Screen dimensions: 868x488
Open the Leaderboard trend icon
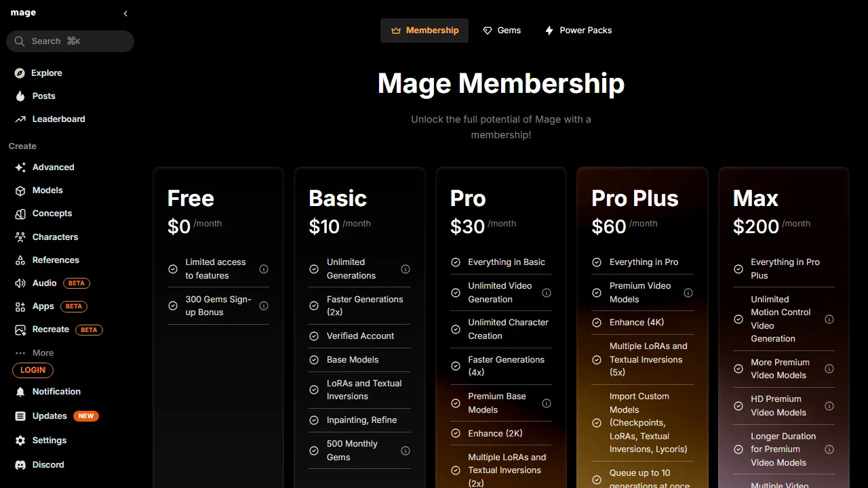[x=20, y=119]
